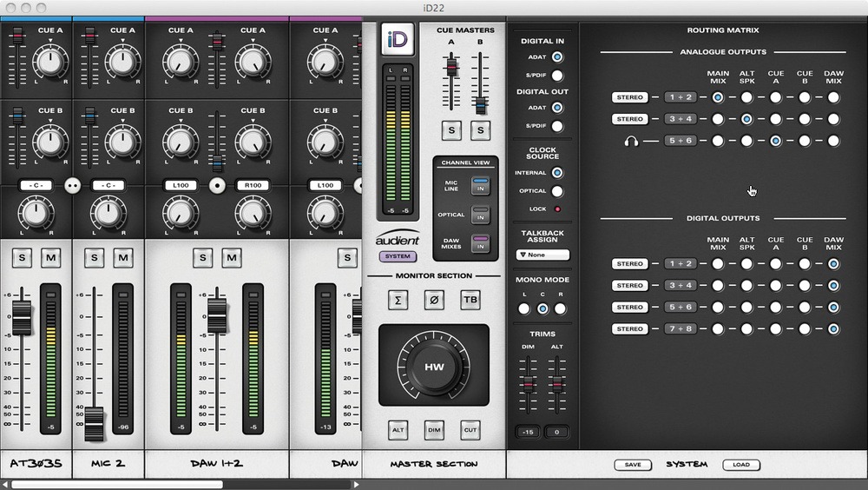Toggle the phase invert (Ø) button
The width and height of the screenshot is (868, 490).
pyautogui.click(x=434, y=300)
